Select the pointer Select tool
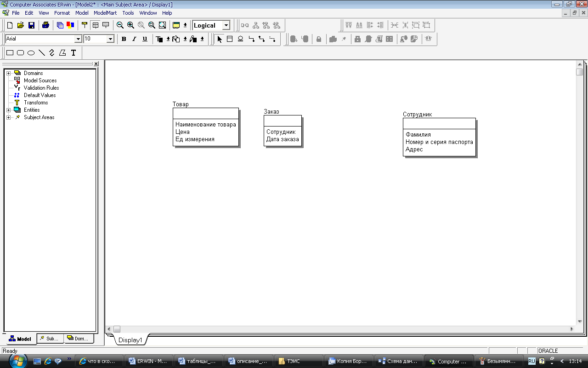The width and height of the screenshot is (588, 368). pyautogui.click(x=220, y=39)
